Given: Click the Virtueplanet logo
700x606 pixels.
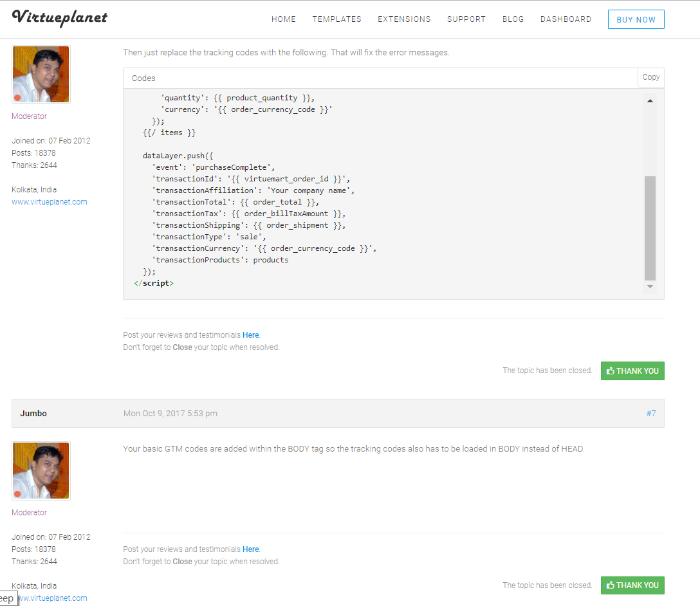Looking at the screenshot, I should point(60,18).
